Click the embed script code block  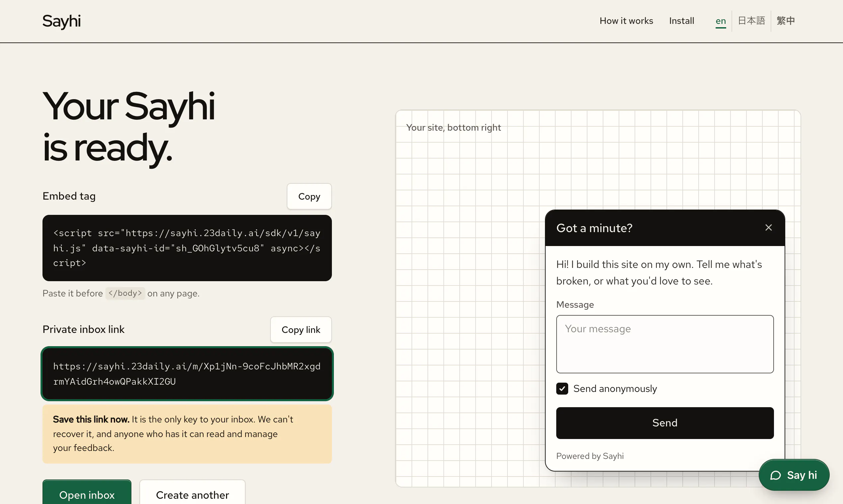pyautogui.click(x=187, y=248)
